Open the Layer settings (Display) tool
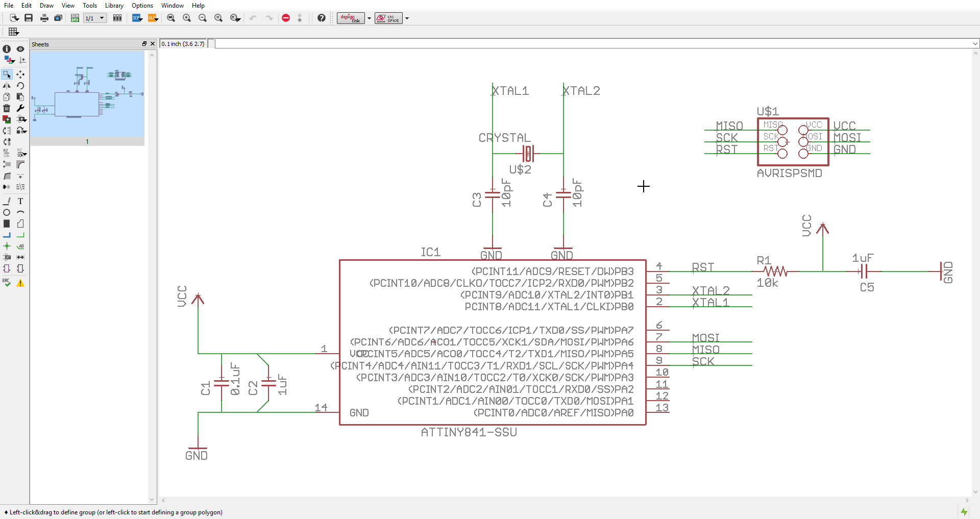 (9, 60)
